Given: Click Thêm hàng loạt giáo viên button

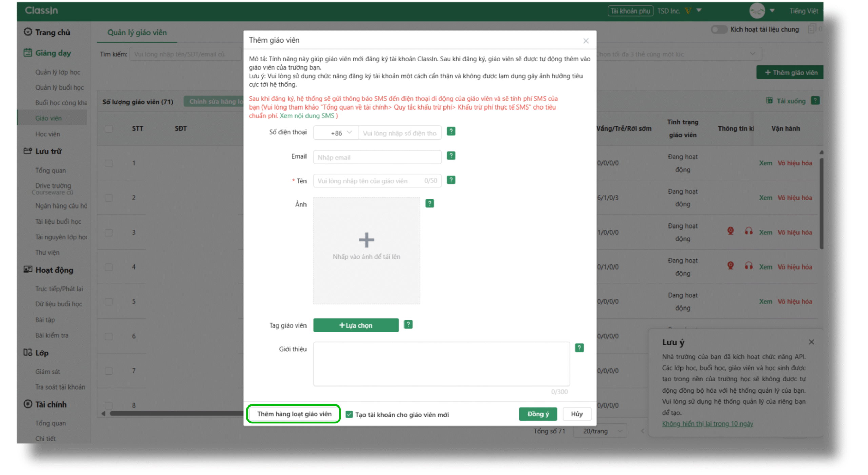Looking at the screenshot, I should pyautogui.click(x=294, y=414).
